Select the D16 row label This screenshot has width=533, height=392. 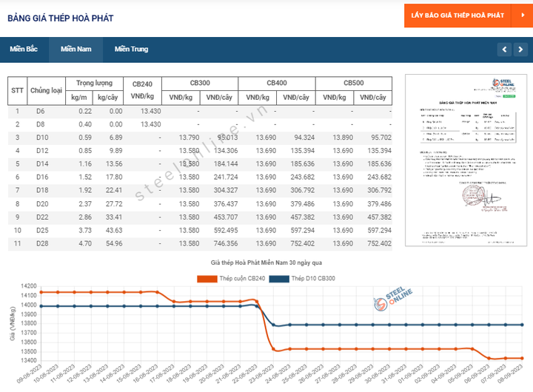pyautogui.click(x=42, y=178)
